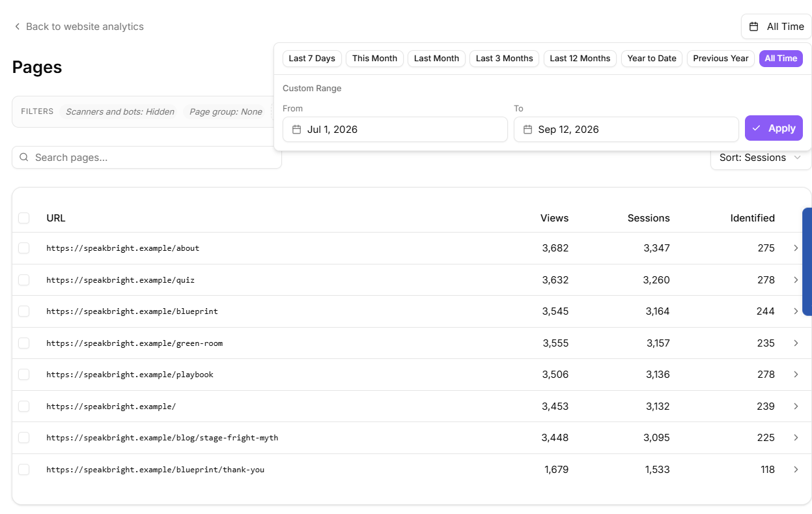Check the box for the /playbook page
The image size is (812, 514).
[x=24, y=375]
